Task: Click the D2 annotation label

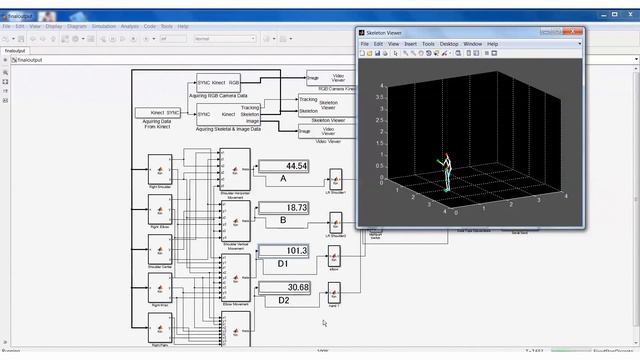Action: pos(284,300)
